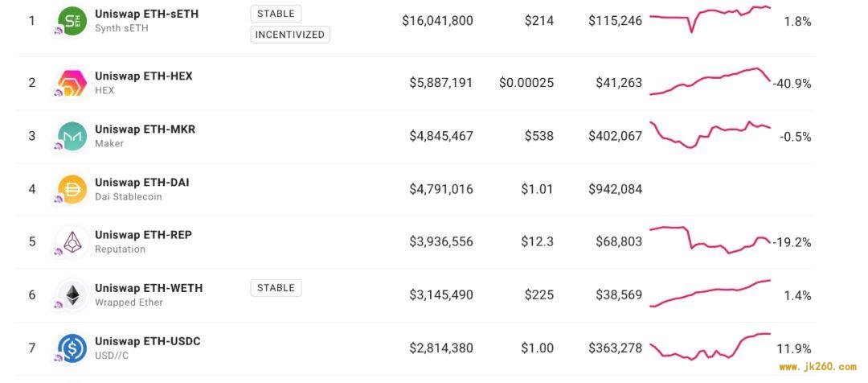
Task: Click the teal Maker token icon
Action: (72, 136)
